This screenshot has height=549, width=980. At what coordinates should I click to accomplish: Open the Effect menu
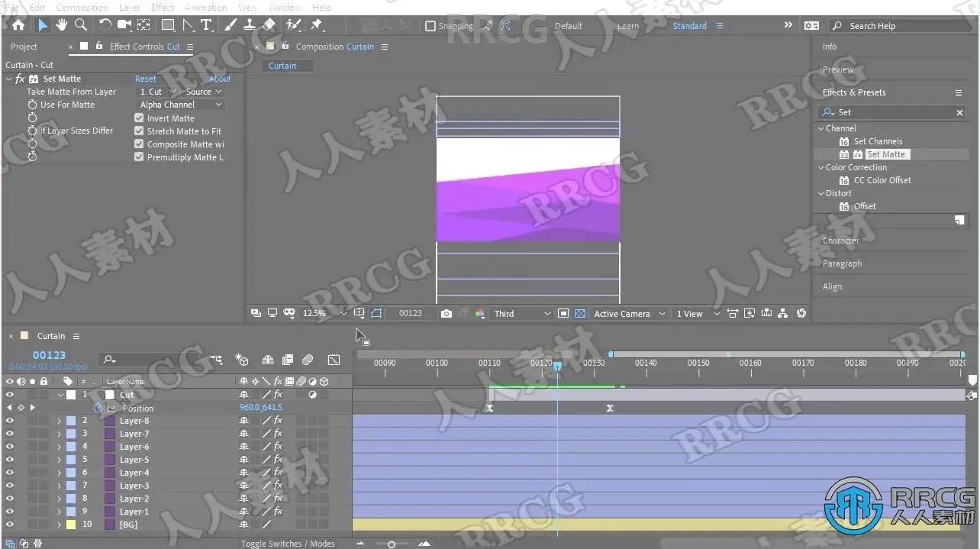pyautogui.click(x=163, y=7)
